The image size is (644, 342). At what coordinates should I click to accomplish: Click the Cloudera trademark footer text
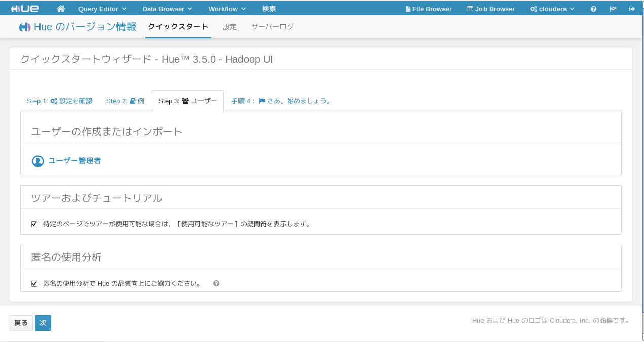tap(551, 320)
